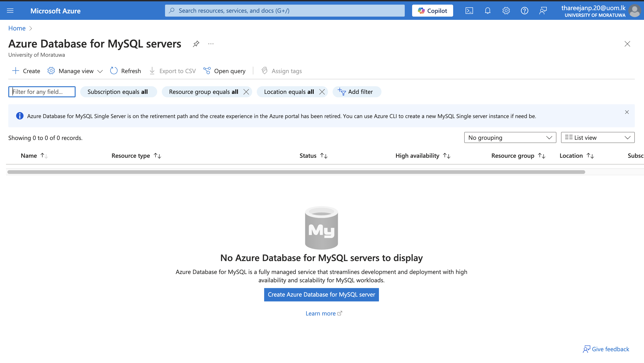Click the search resources box
Screen dimensions: 644x363
(x=284, y=11)
